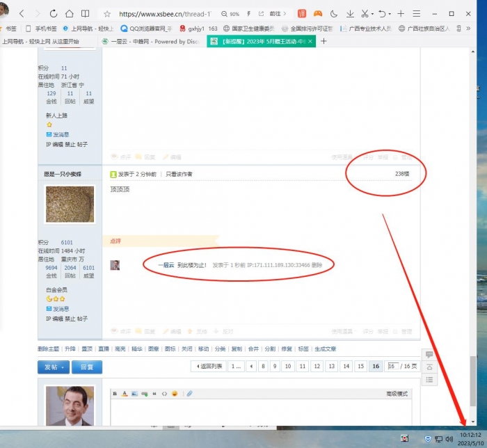Click the 删除主题 moderation link

[x=47, y=349]
